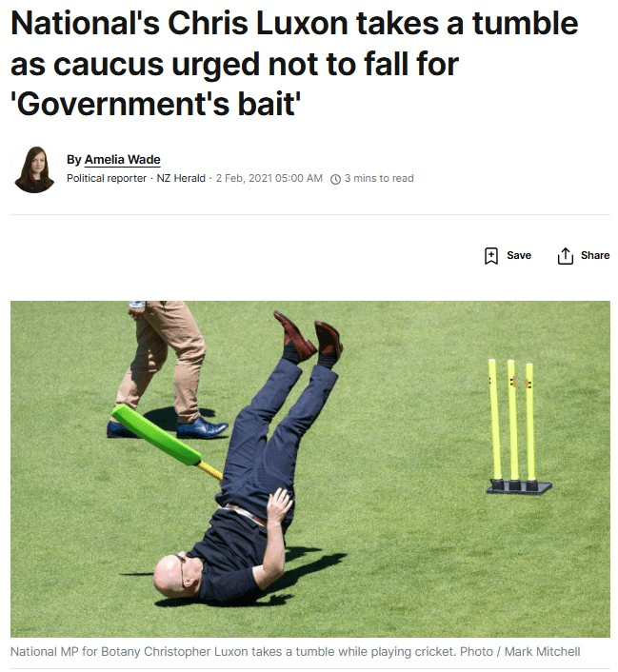The height and width of the screenshot is (672, 618).
Task: Click the 'Mark Mitchell' photo credit
Action: pyautogui.click(x=542, y=652)
